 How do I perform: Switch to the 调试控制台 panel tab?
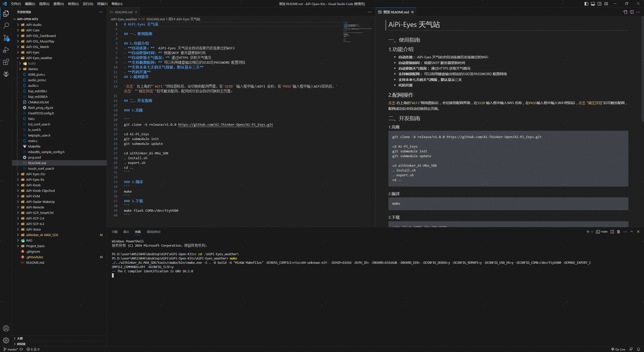click(153, 232)
